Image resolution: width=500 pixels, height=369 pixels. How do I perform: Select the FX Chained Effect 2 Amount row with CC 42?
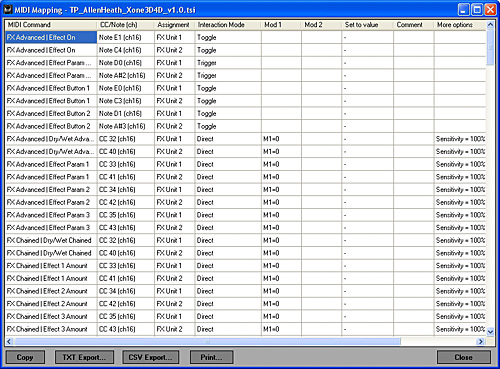coord(245,303)
